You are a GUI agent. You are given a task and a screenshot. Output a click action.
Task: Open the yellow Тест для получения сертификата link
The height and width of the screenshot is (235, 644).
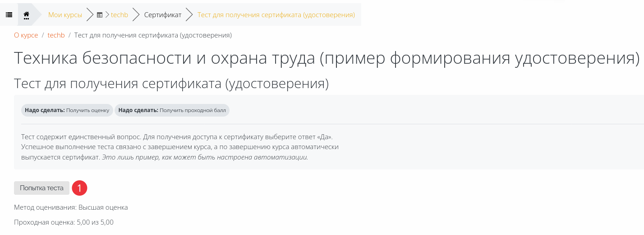(276, 15)
